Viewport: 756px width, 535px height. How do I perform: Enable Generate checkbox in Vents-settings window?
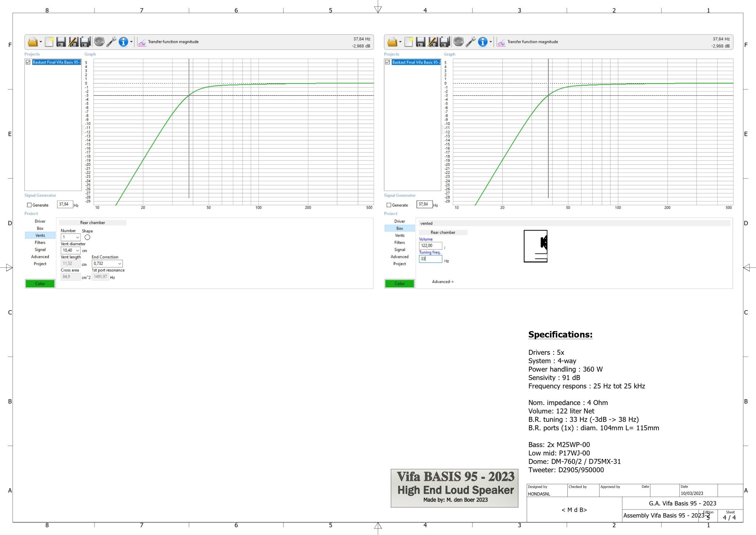29,205
